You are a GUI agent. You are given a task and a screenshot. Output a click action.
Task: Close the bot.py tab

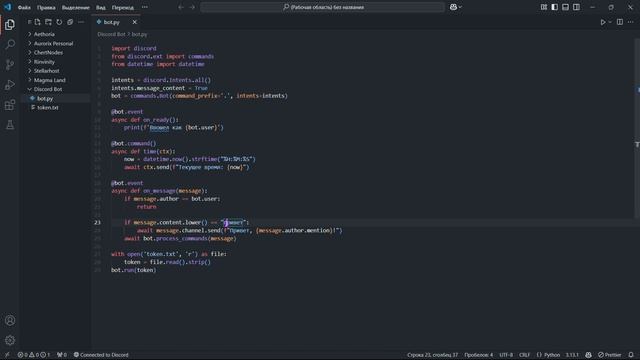[x=135, y=22]
